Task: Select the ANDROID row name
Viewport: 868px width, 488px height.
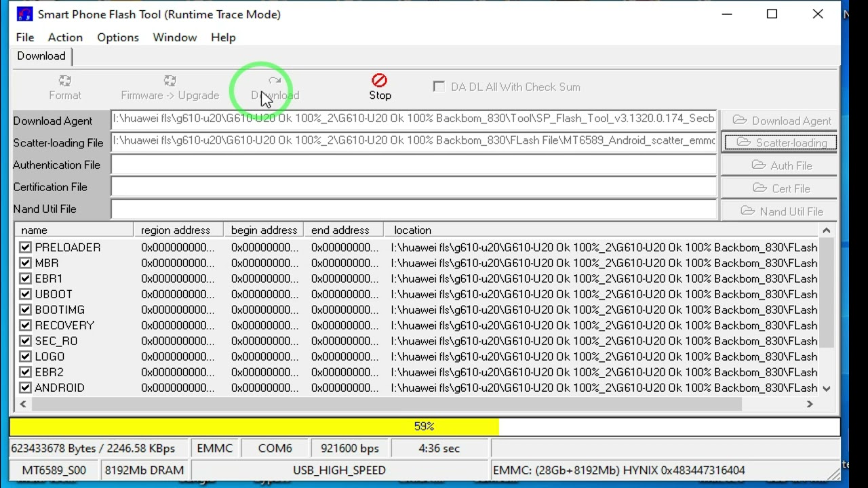Action: click(60, 388)
